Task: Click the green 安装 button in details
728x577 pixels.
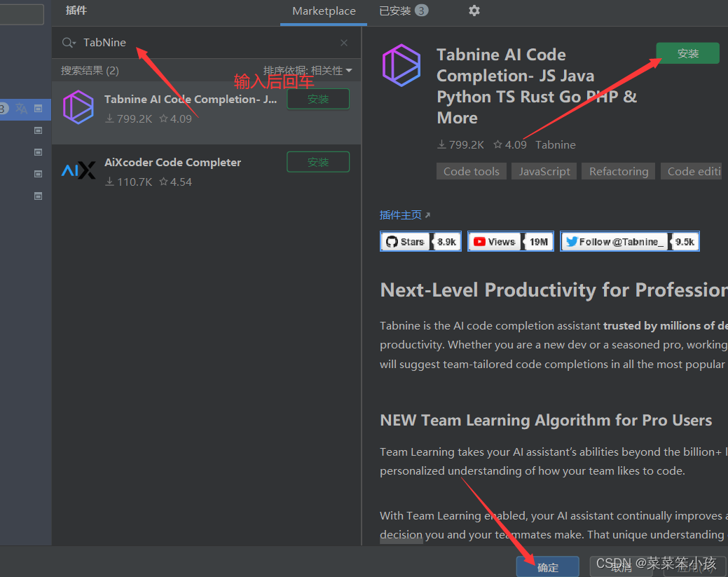Action: coord(687,53)
